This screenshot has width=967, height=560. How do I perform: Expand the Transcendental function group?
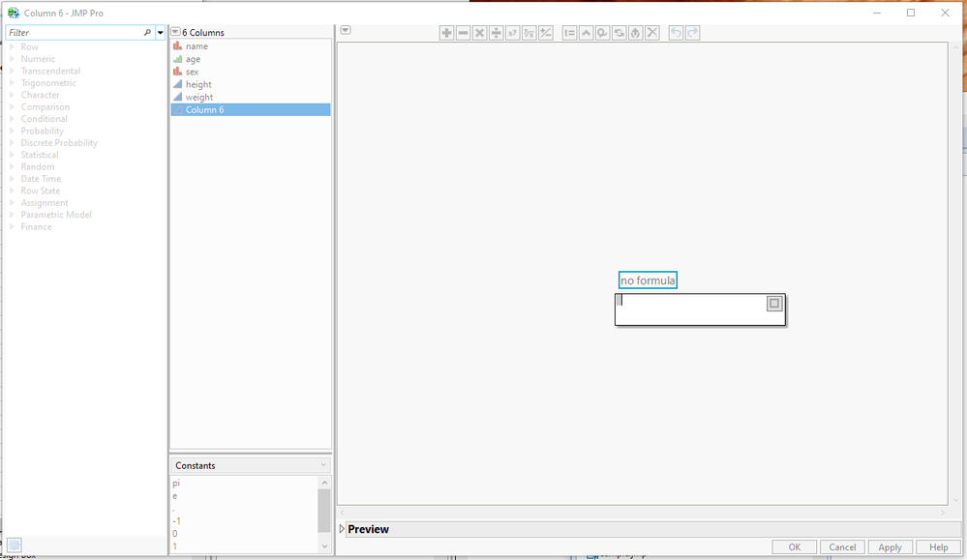click(x=12, y=71)
